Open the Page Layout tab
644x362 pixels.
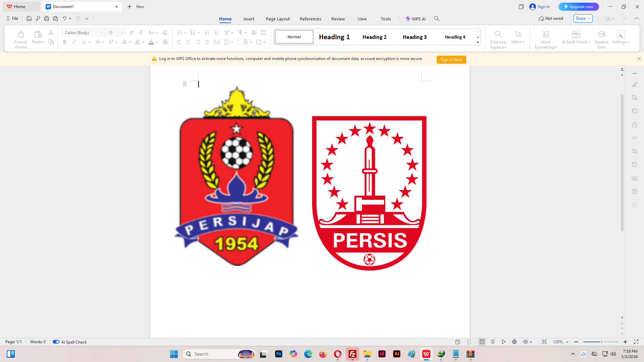point(278,19)
